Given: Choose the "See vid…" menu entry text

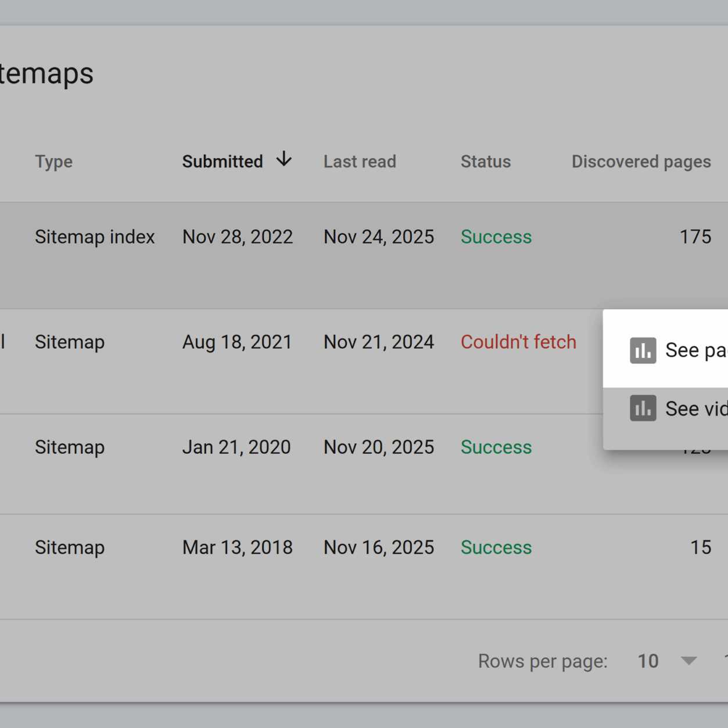Looking at the screenshot, I should (695, 408).
